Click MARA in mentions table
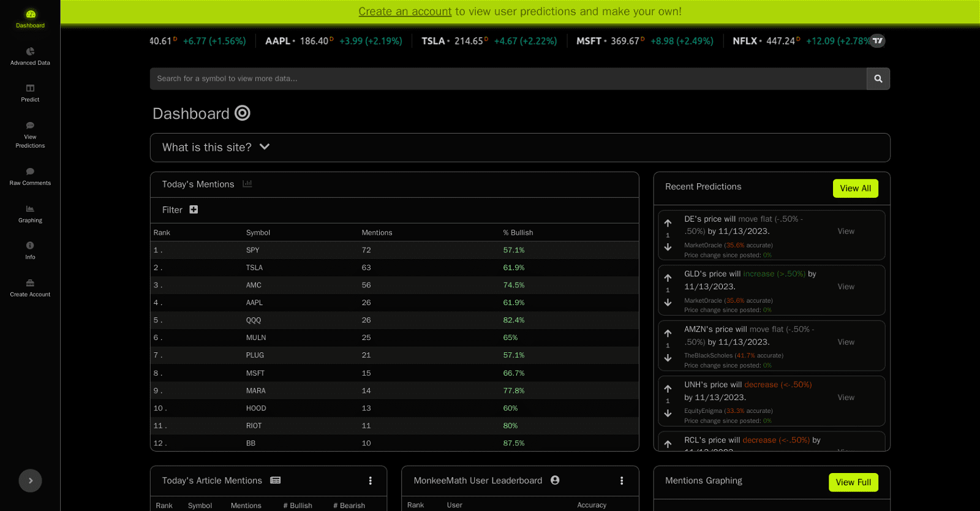The width and height of the screenshot is (980, 511). tap(256, 391)
